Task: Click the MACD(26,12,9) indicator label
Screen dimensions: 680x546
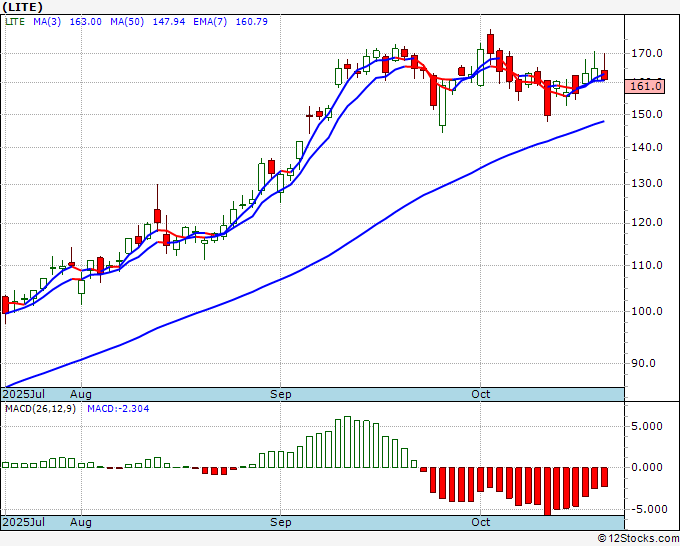Action: tap(40, 409)
